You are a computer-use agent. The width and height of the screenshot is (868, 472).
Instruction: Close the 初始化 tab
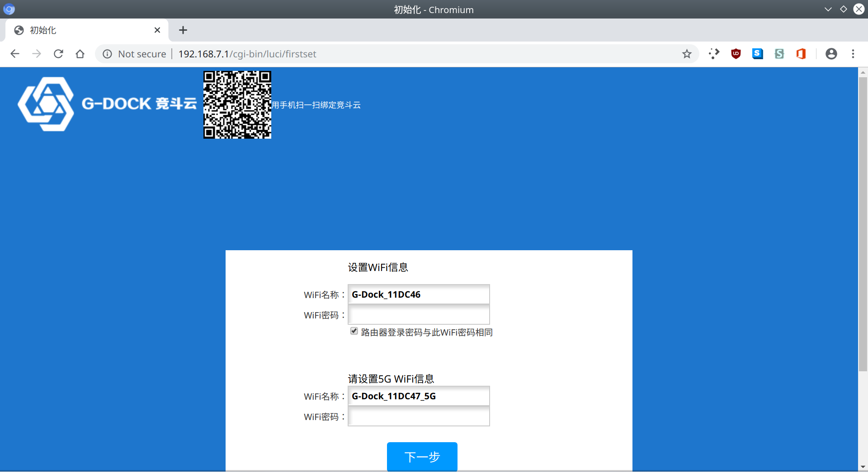157,30
